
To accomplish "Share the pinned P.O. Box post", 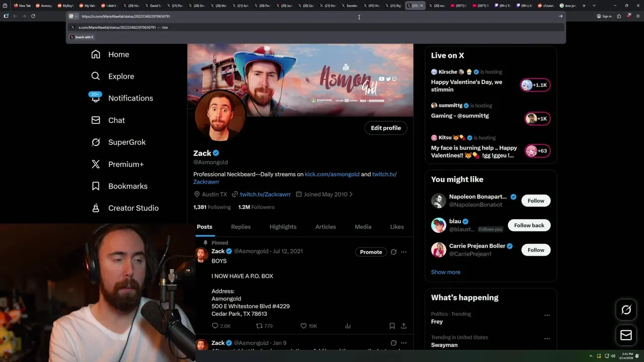I will tap(404, 326).
